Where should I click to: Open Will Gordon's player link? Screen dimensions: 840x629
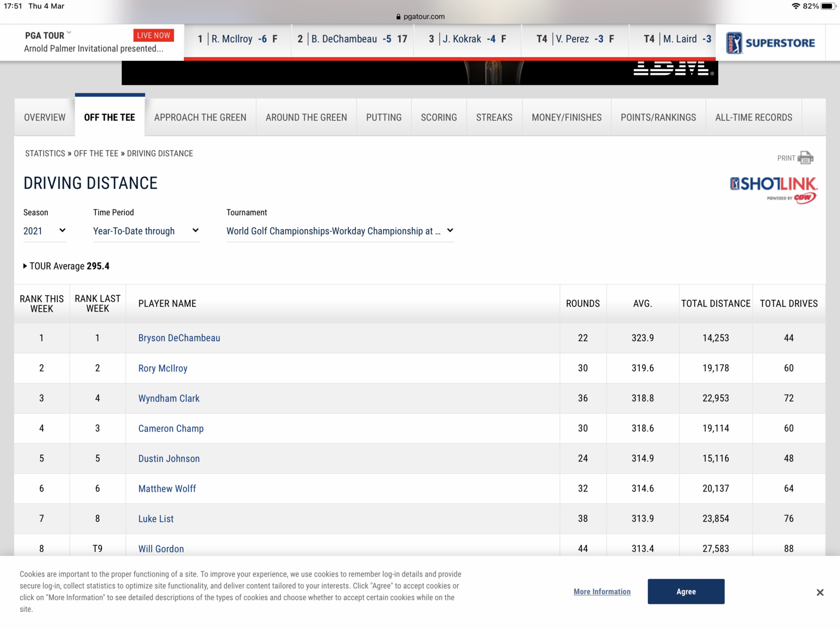161,549
